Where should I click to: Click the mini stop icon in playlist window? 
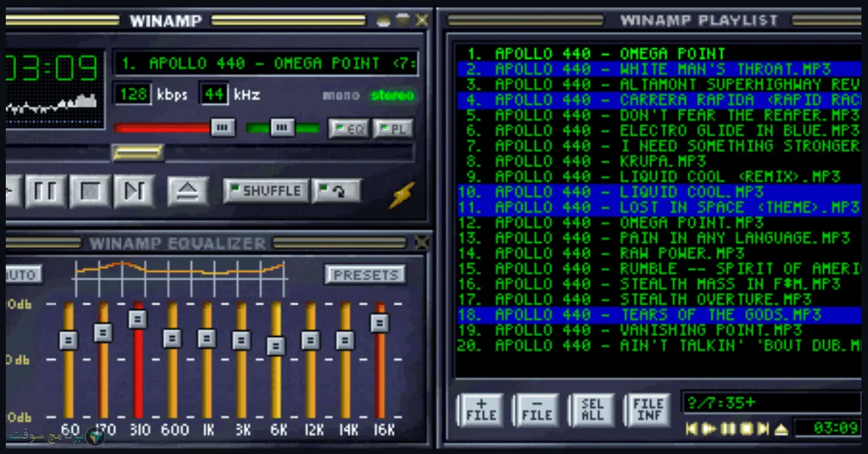[746, 429]
